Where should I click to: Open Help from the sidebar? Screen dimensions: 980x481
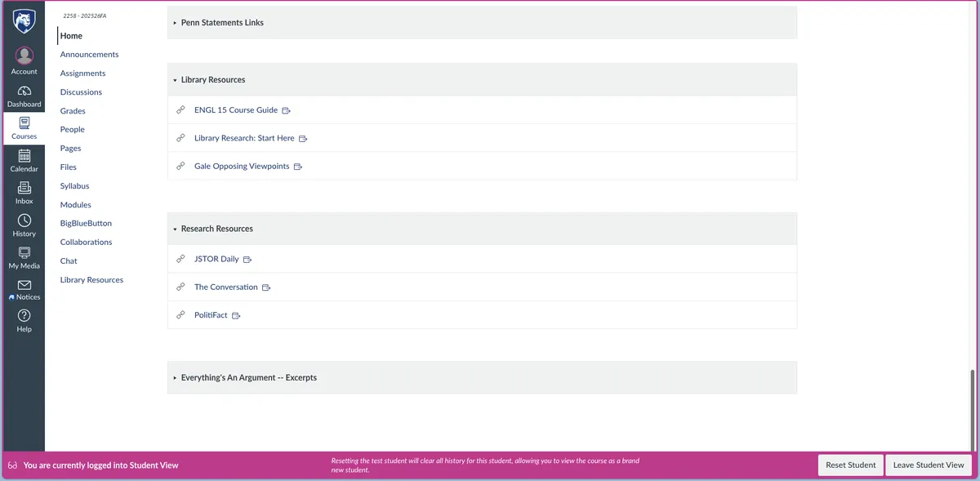pos(24,316)
